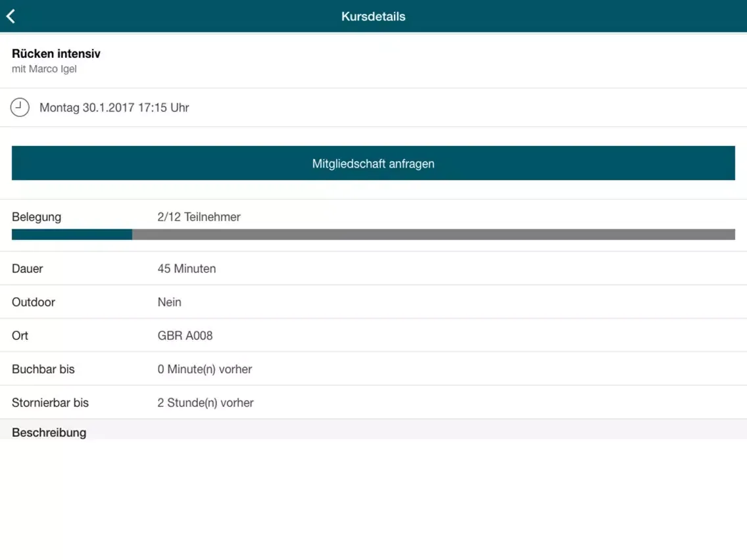Tap the date Montag 30.1.2017 17:15 Uhr
Viewport: 747px width, 560px height.
click(x=114, y=108)
